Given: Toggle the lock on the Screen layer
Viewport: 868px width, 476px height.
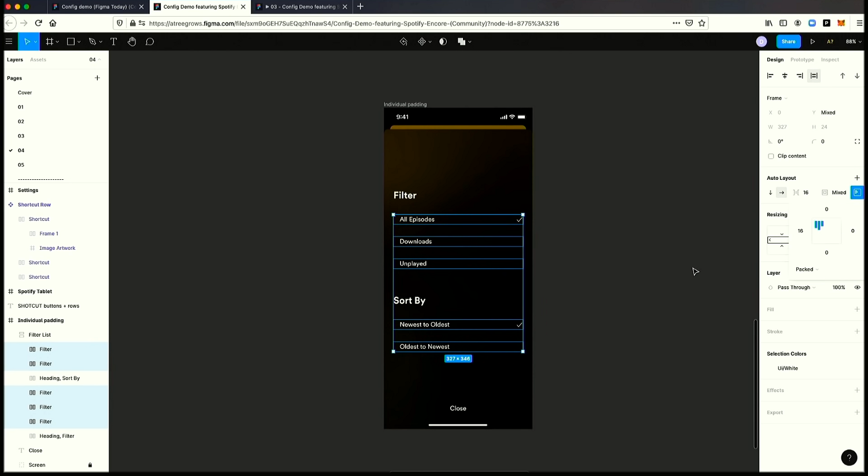Looking at the screenshot, I should [x=90, y=465].
